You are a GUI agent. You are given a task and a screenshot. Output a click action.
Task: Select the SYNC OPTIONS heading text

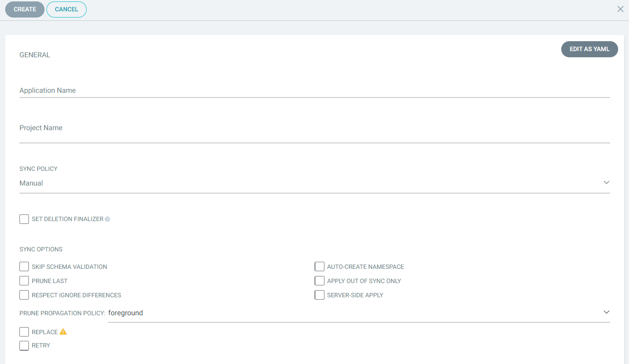(x=41, y=249)
